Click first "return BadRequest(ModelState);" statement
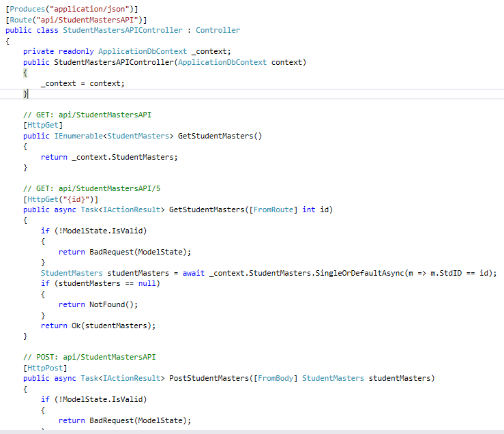The height and width of the screenshot is (434, 504). tap(125, 252)
